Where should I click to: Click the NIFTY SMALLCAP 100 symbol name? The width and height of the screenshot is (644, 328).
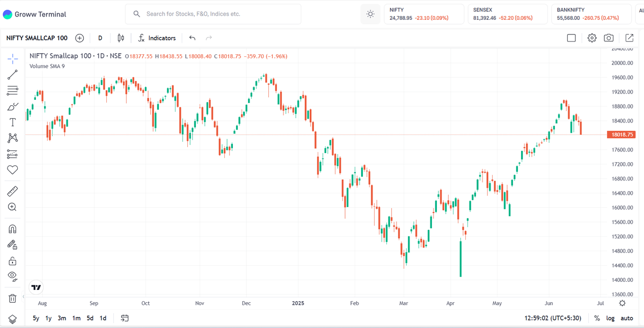pyautogui.click(x=36, y=38)
